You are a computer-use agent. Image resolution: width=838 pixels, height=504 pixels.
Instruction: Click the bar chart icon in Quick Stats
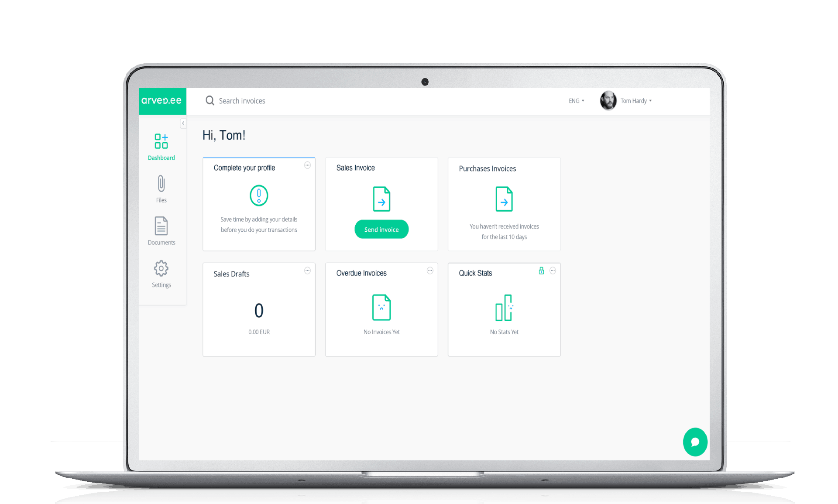click(x=504, y=308)
